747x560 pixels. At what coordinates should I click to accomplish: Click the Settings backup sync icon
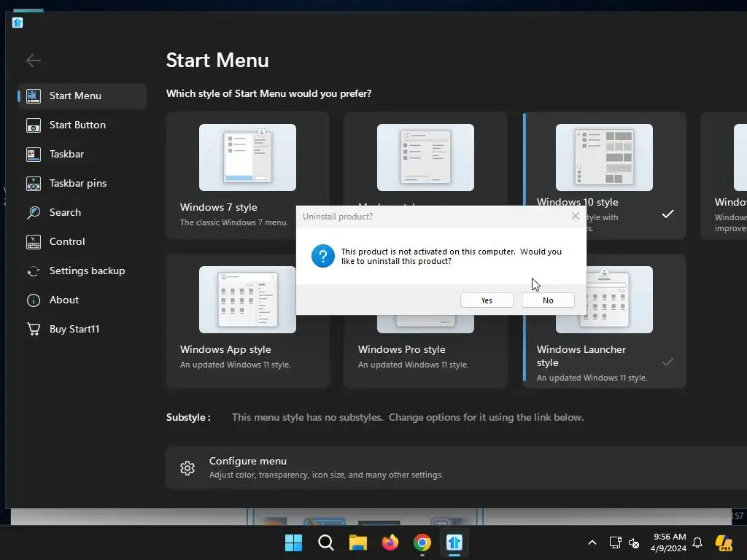click(x=34, y=271)
